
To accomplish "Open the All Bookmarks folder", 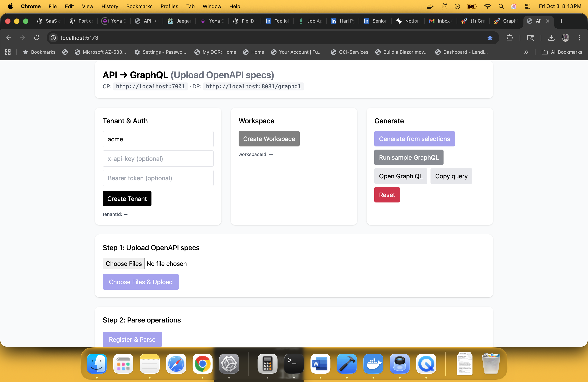I will click(562, 52).
